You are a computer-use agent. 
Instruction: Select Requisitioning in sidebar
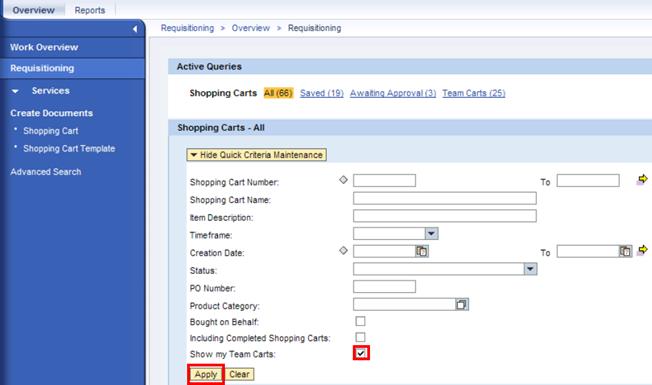point(42,68)
